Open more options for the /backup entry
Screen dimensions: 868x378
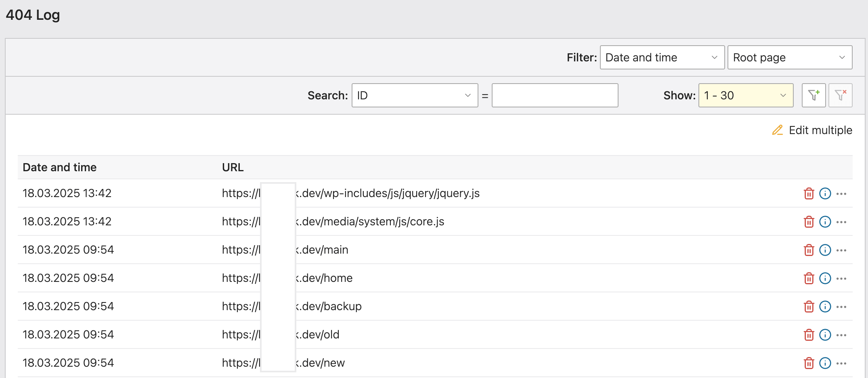click(841, 307)
